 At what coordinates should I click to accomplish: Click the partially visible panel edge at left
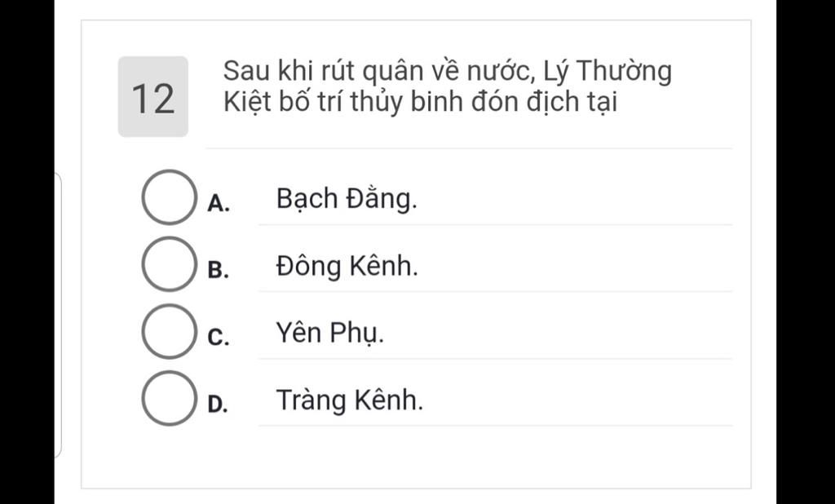pyautogui.click(x=58, y=314)
